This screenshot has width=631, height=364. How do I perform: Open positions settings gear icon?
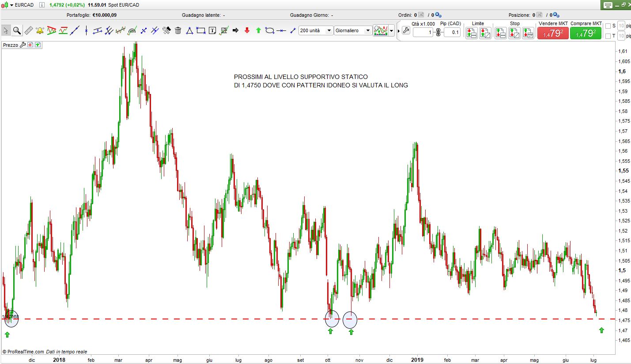point(555,15)
